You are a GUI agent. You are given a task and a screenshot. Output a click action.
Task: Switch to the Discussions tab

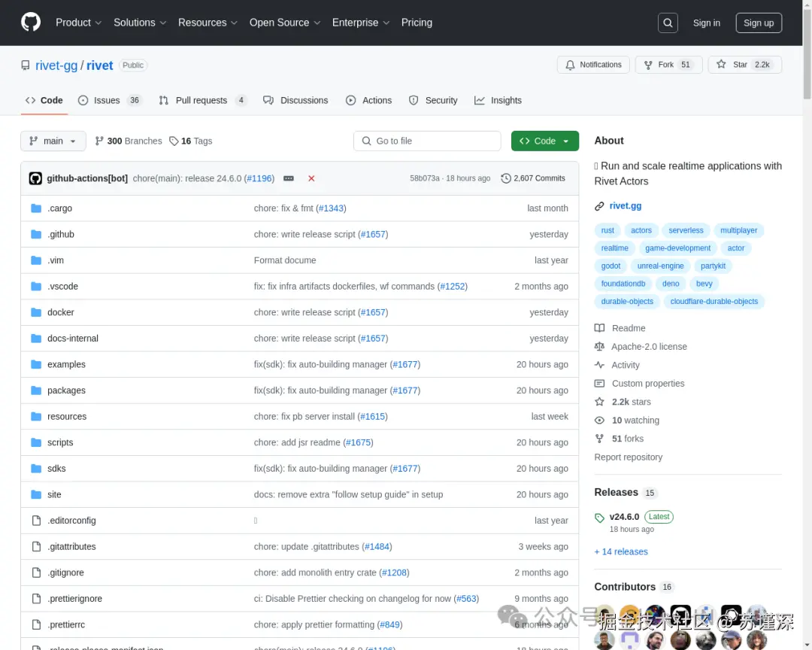click(x=295, y=101)
